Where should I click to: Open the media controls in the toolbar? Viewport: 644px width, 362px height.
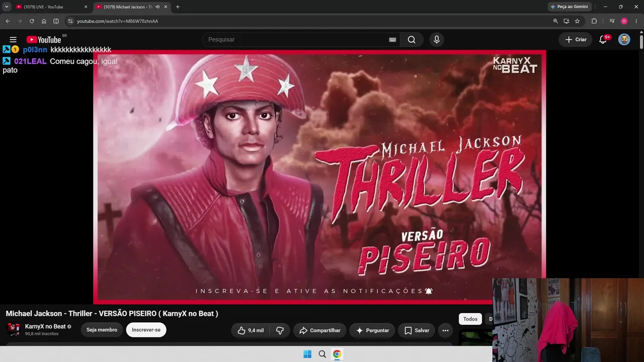pyautogui.click(x=612, y=21)
